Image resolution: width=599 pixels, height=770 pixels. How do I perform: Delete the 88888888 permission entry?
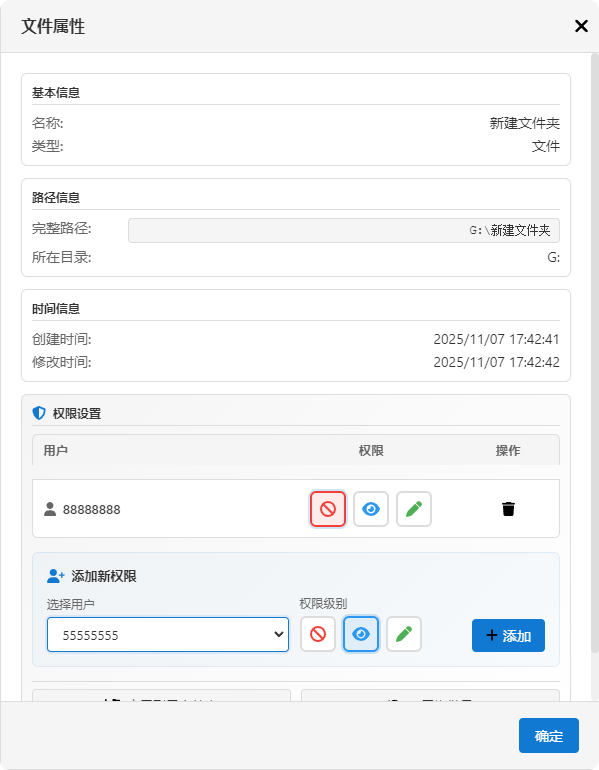(508, 509)
